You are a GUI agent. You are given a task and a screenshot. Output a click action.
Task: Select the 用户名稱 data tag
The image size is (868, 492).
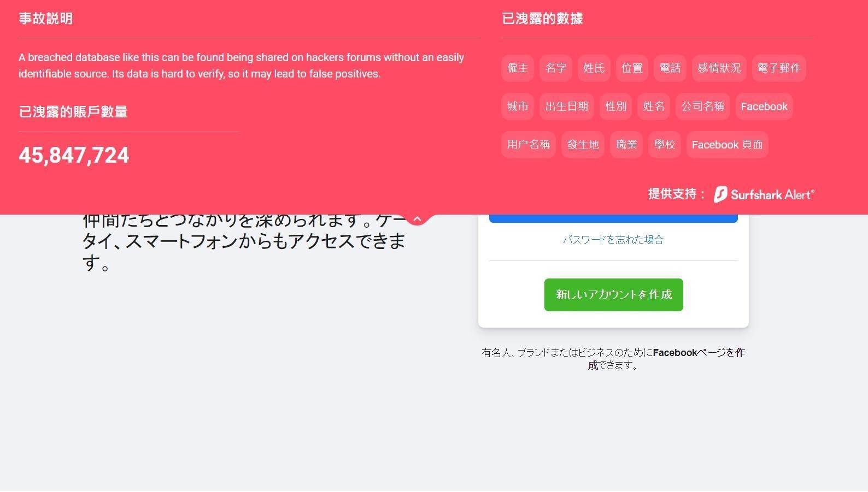529,145
